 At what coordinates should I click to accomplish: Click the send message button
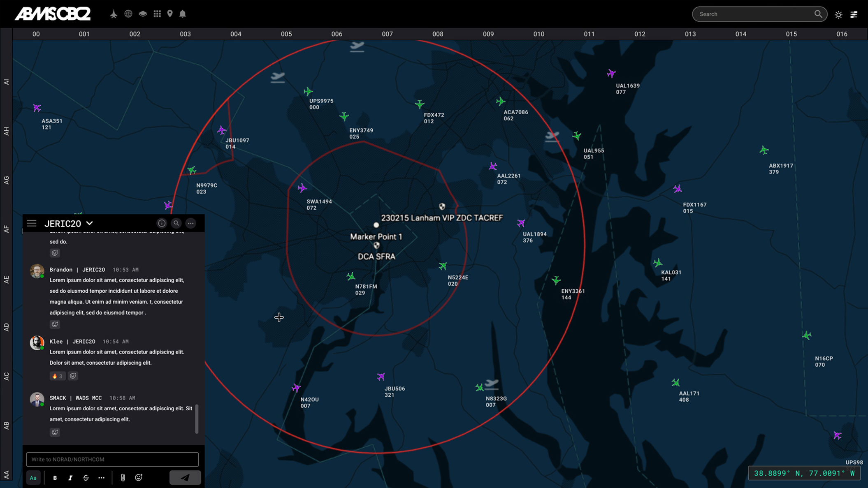click(x=185, y=477)
